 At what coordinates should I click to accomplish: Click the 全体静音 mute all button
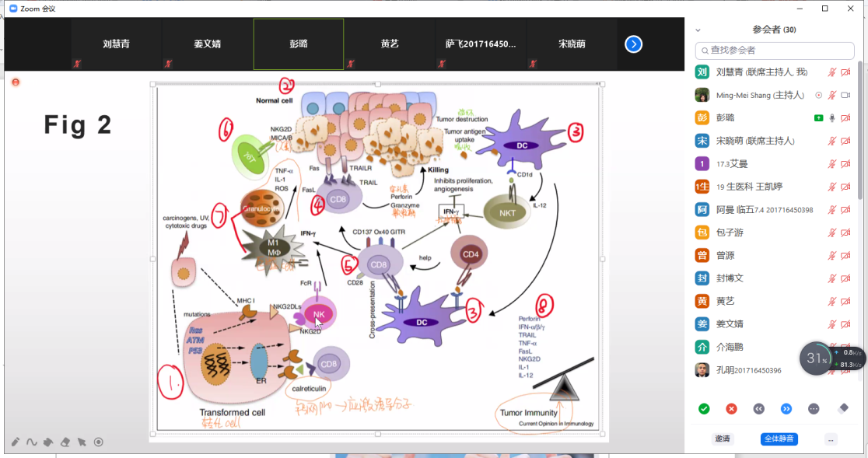(779, 439)
